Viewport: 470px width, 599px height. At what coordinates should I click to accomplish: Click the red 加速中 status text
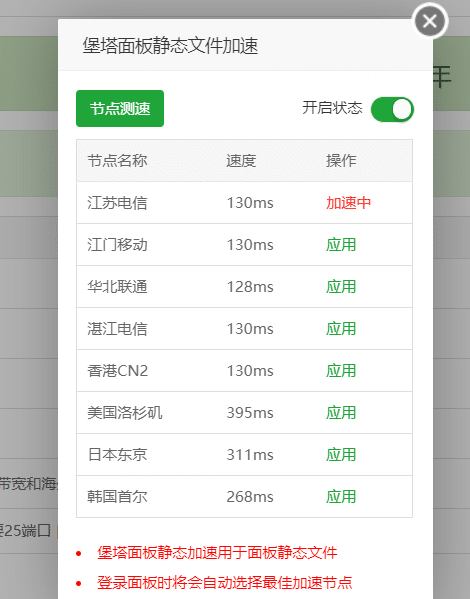click(x=348, y=203)
